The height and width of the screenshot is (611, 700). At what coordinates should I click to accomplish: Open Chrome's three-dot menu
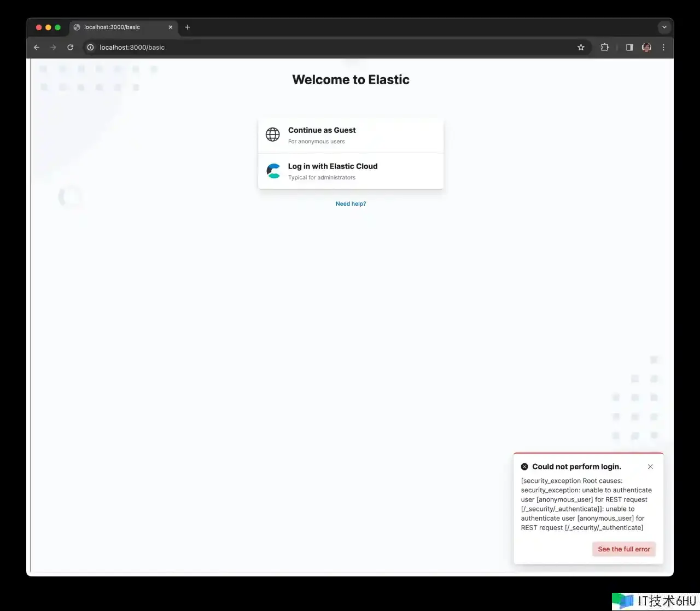click(x=663, y=48)
